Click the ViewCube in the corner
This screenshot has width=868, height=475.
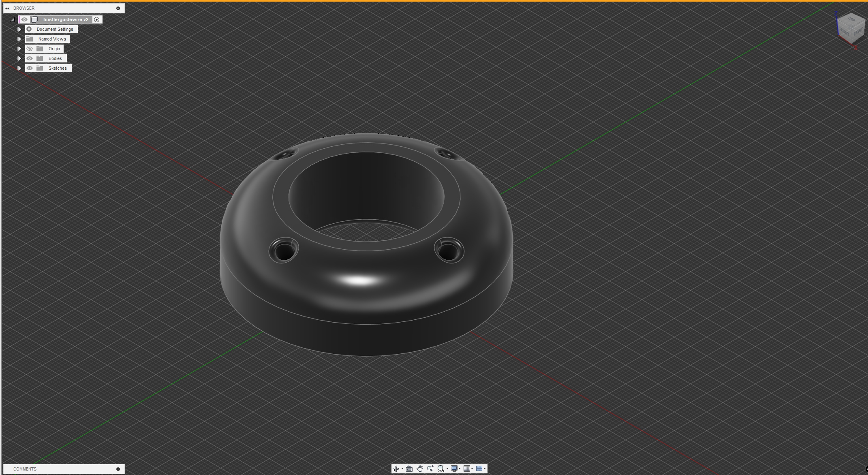pos(850,28)
